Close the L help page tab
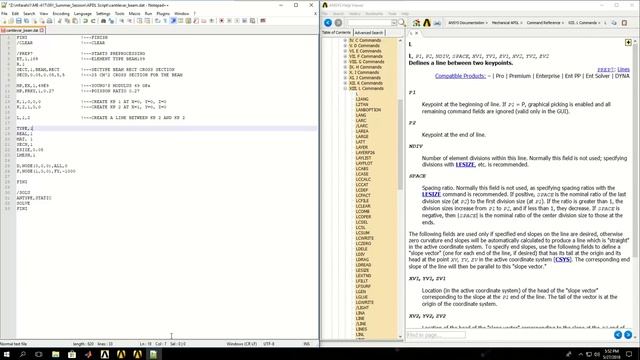 coord(416,33)
